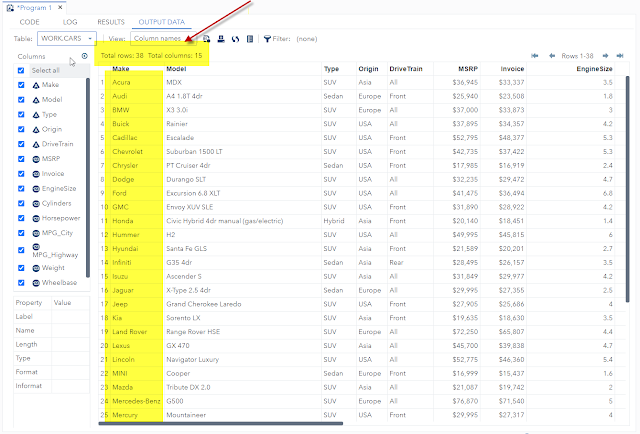Image resolution: width=640 pixels, height=434 pixels.
Task: Click the export/download table icon in toolbar
Action: 221,39
